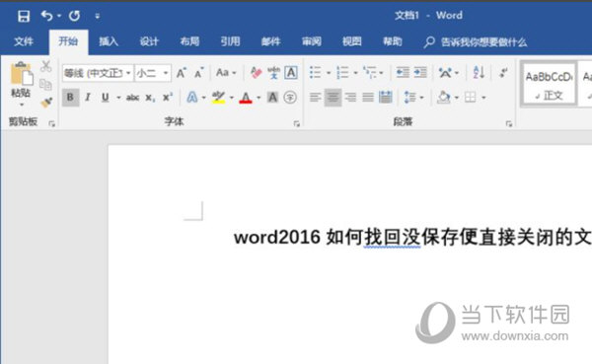
Task: Align text right
Action: click(x=350, y=98)
